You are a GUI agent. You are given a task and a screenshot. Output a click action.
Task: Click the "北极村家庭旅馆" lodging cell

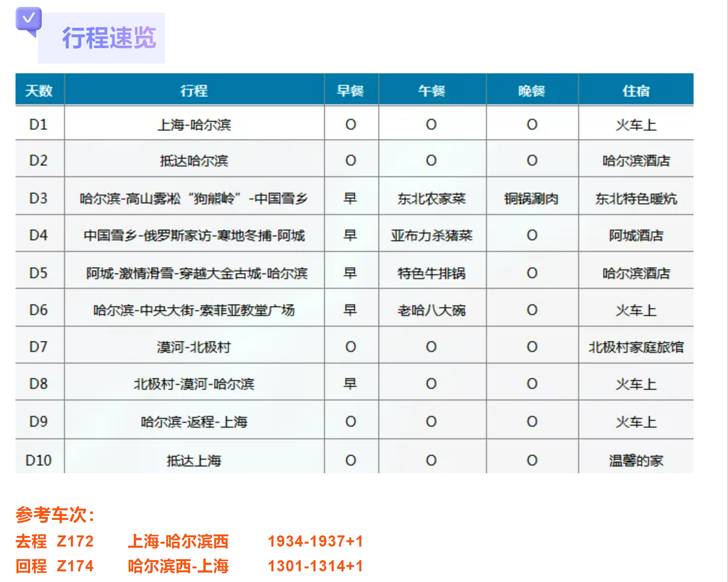[x=636, y=347]
